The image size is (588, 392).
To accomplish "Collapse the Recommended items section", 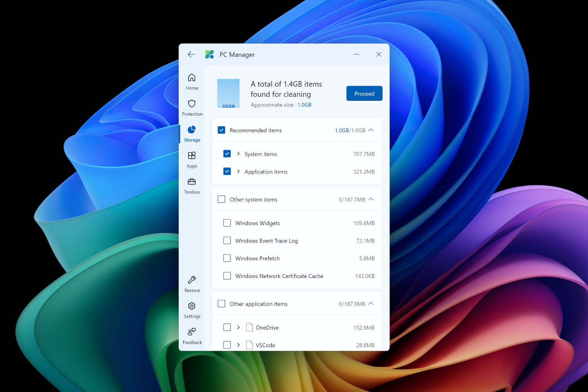I will pyautogui.click(x=371, y=130).
